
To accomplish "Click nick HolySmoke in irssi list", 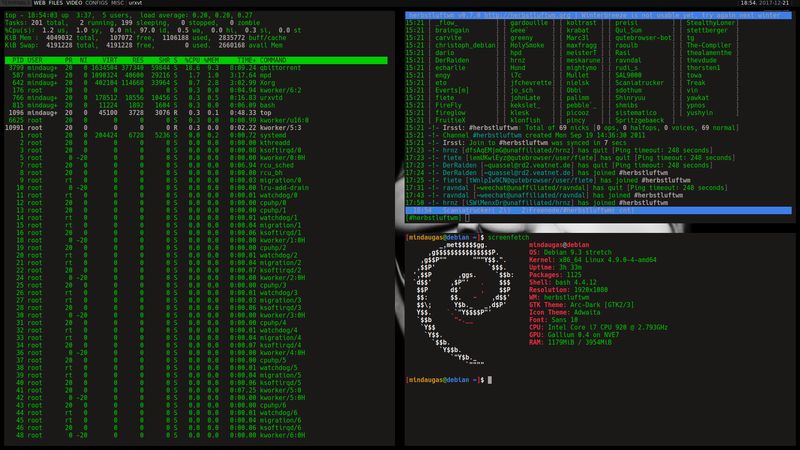I will (x=527, y=45).
